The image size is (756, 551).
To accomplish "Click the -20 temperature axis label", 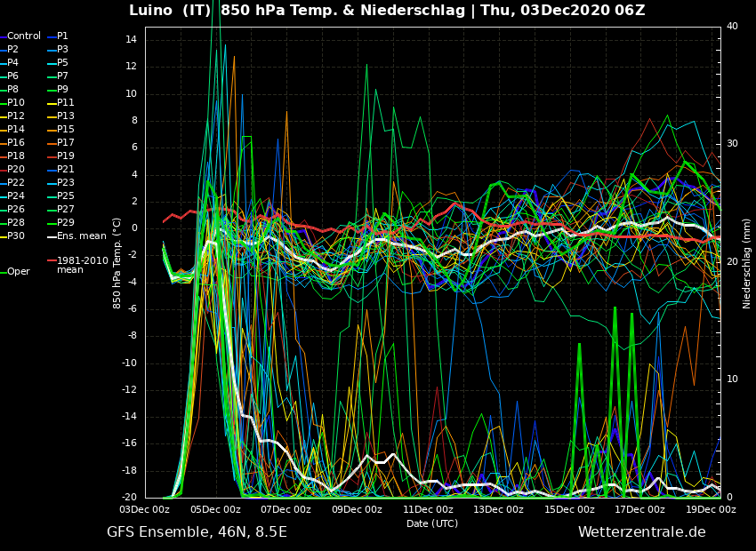I will [129, 498].
